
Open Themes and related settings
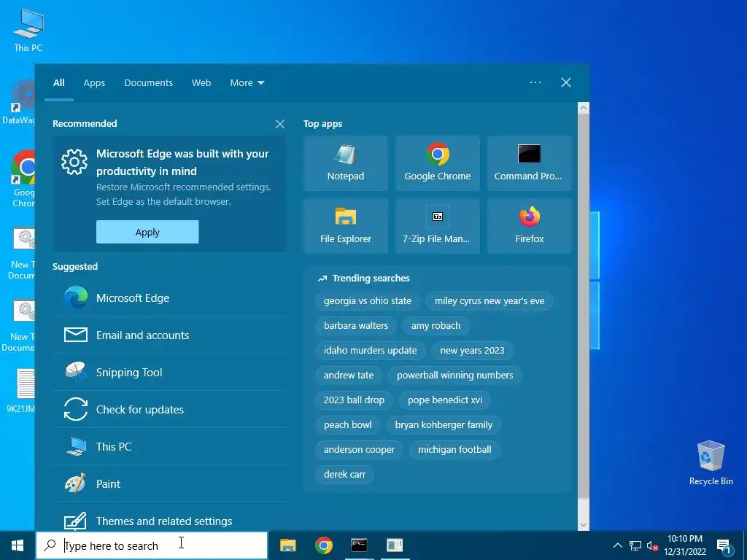[169, 519]
